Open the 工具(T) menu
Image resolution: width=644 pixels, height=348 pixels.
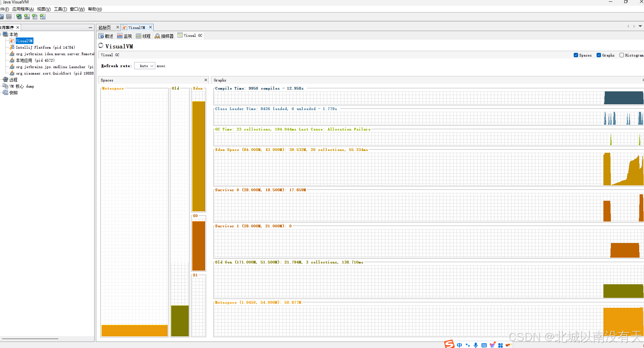click(60, 9)
